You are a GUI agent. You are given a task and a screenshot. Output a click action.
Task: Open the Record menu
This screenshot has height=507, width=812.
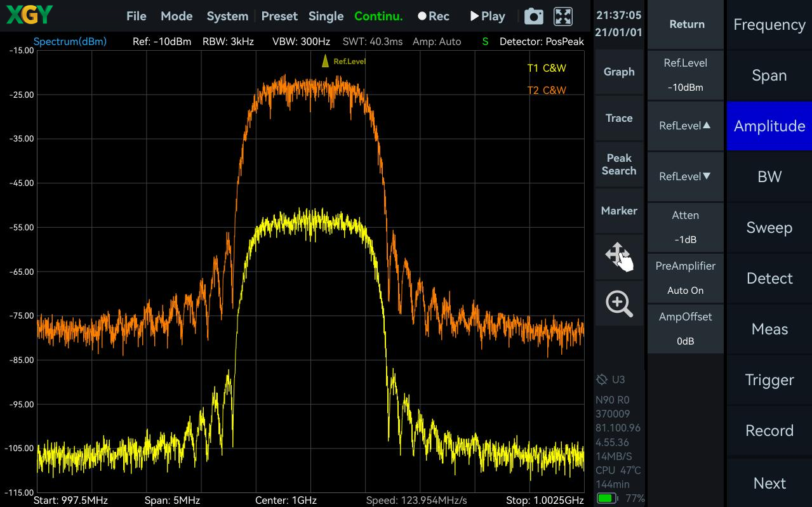coord(769,431)
